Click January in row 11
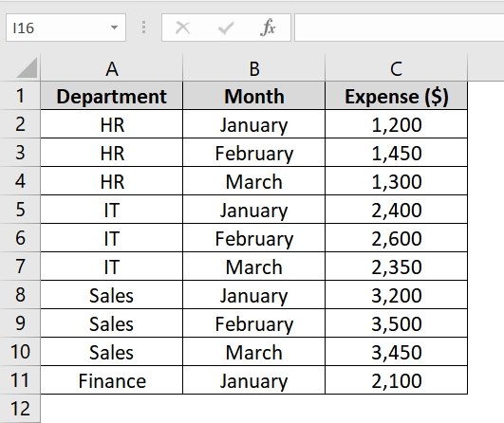Image resolution: width=504 pixels, height=423 pixels. 254,380
